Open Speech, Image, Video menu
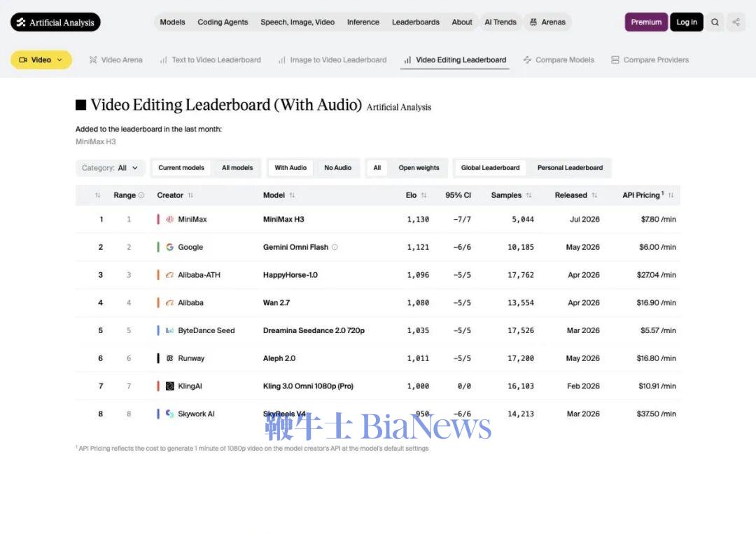 (x=297, y=22)
